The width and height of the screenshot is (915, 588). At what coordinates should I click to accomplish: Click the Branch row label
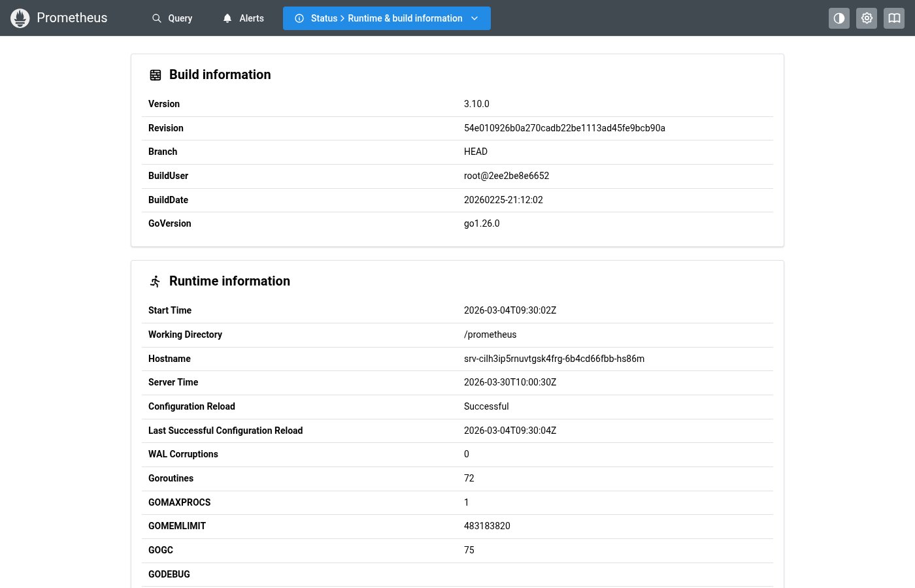(x=163, y=152)
